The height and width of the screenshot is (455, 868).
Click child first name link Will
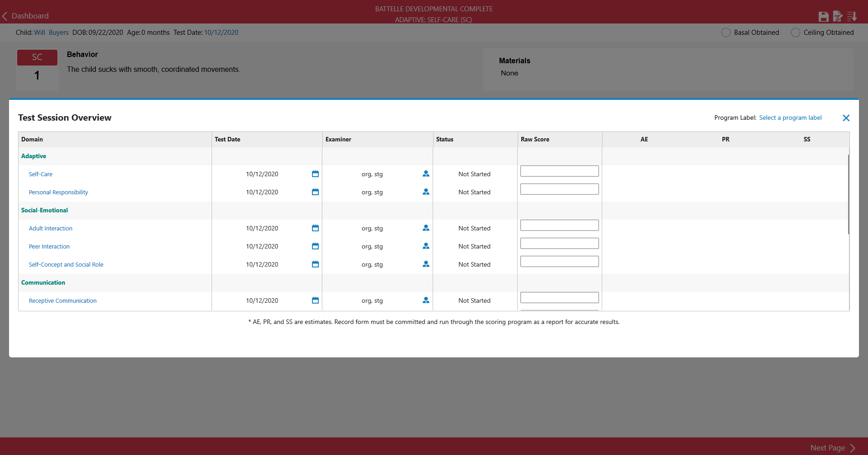pyautogui.click(x=39, y=33)
